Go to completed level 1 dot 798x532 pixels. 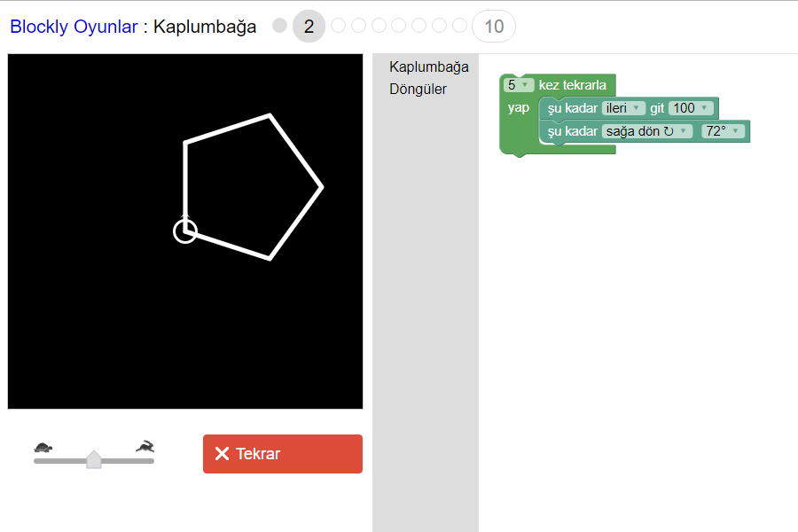point(279,26)
